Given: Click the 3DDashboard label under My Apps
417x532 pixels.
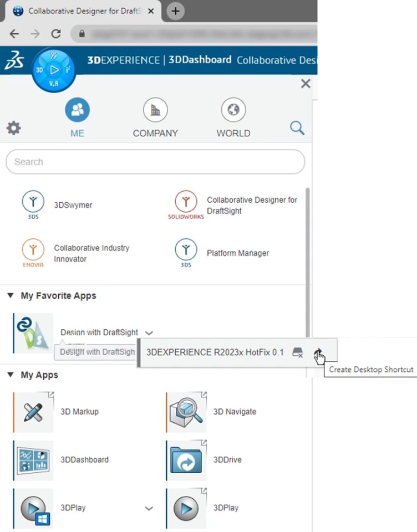Looking at the screenshot, I should coord(84,460).
